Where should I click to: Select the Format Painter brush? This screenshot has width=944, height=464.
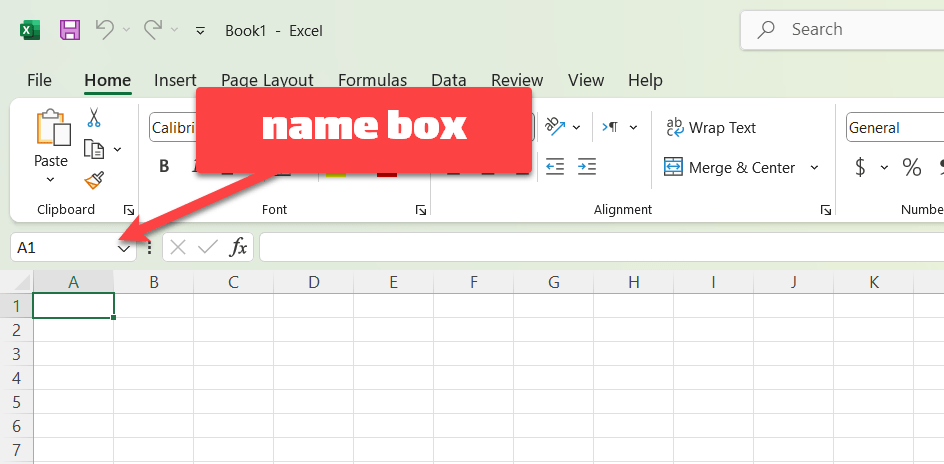click(94, 180)
